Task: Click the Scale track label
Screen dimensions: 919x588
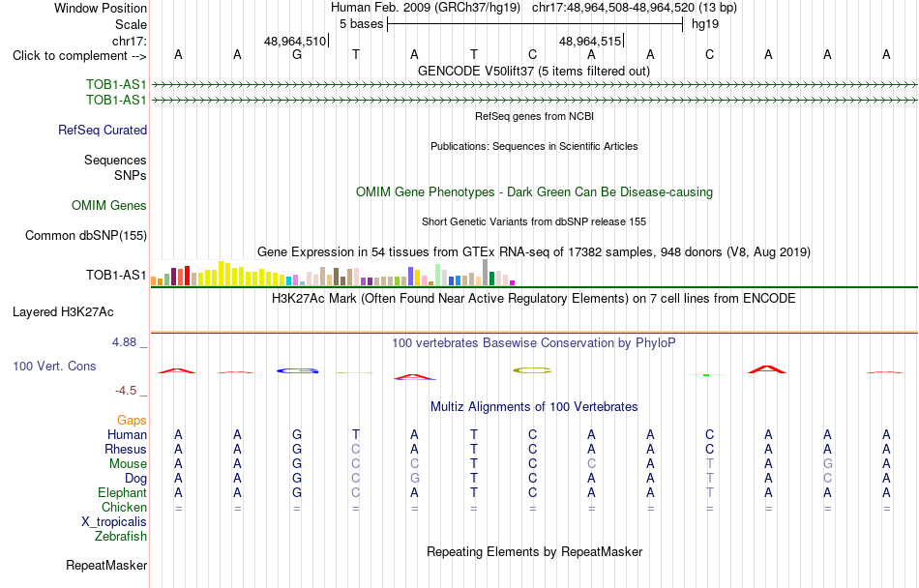Action: 131,24
